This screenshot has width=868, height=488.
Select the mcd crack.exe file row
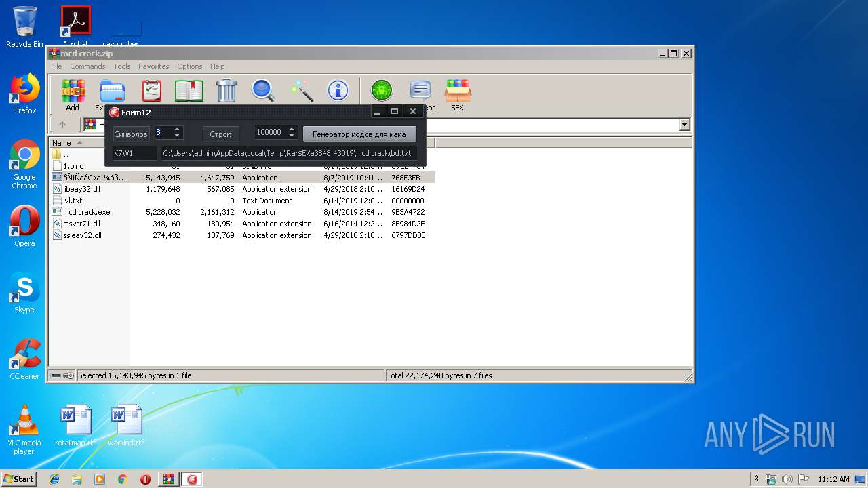tap(243, 212)
